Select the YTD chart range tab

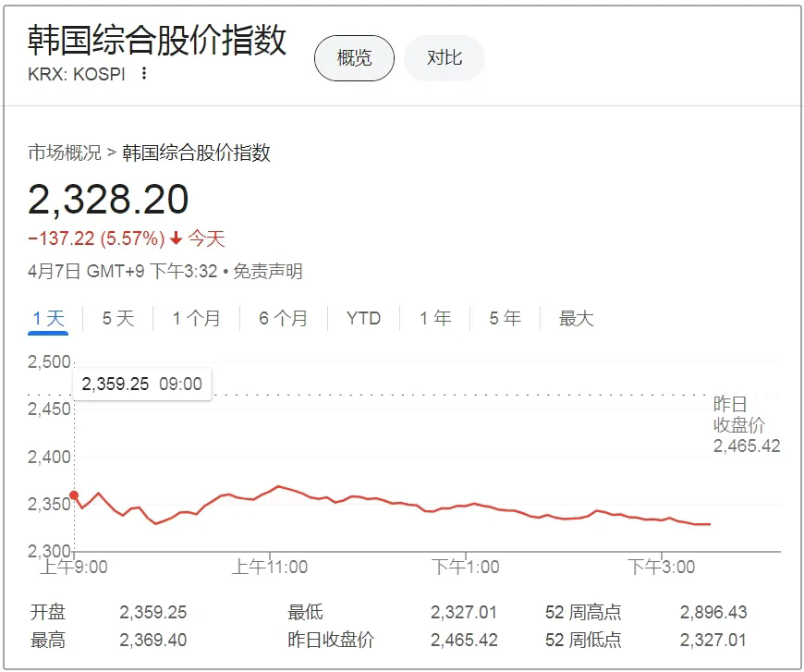(363, 319)
